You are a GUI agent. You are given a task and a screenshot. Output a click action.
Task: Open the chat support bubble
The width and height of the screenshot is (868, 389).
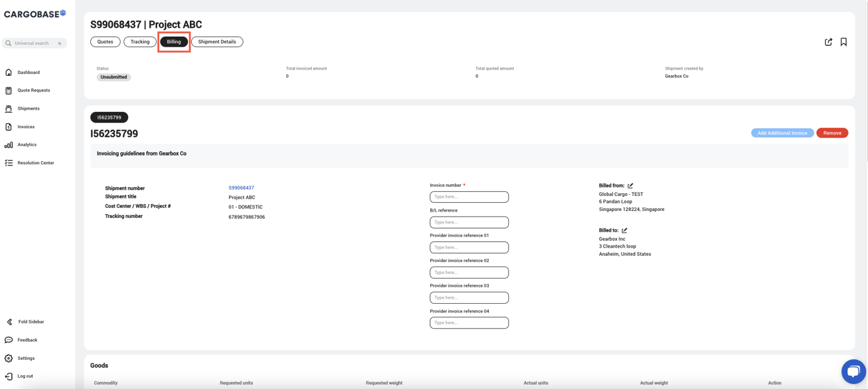click(x=853, y=371)
